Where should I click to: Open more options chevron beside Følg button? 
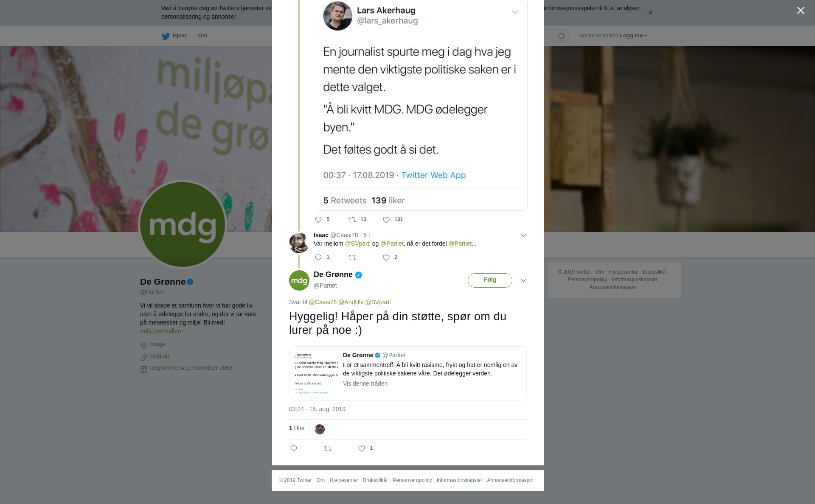(523, 280)
